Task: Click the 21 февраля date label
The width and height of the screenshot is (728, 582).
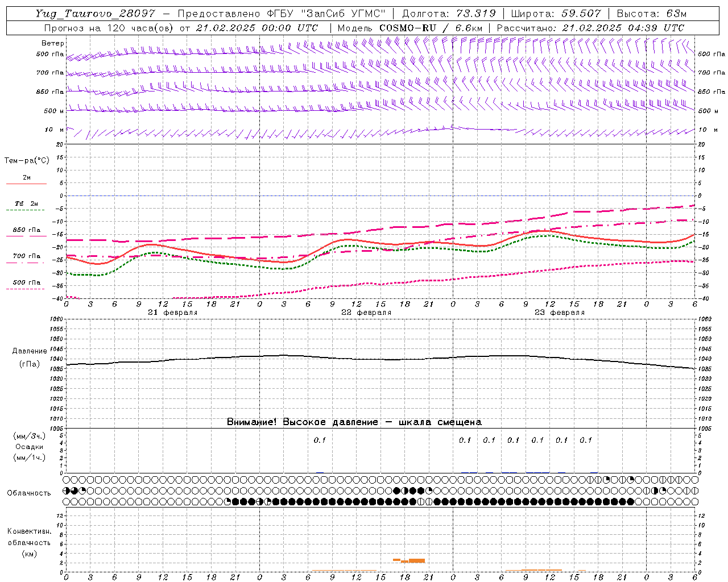Action: [172, 313]
